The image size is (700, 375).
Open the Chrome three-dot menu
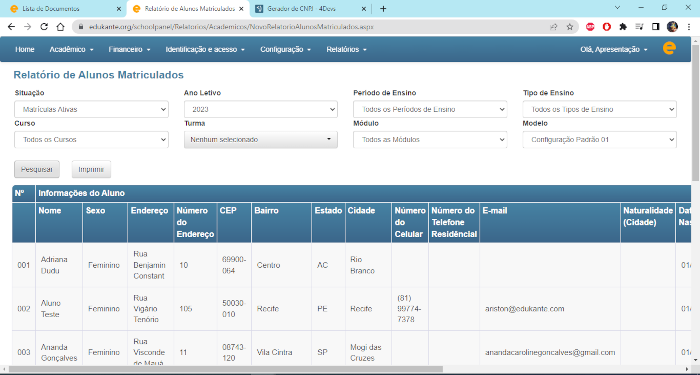[689, 27]
